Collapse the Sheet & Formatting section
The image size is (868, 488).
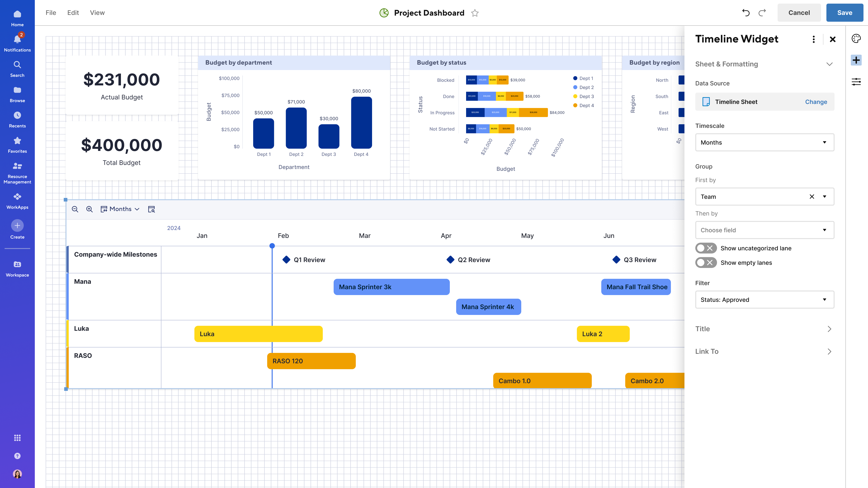tap(830, 64)
